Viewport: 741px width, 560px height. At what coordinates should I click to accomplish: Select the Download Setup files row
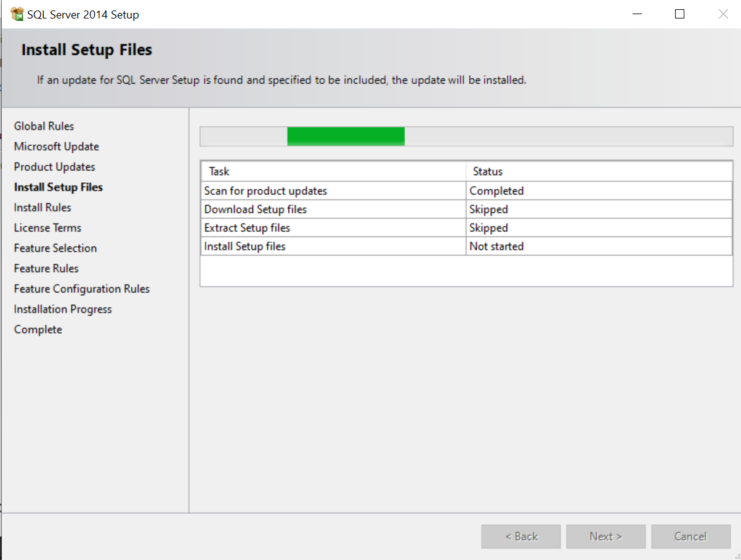[466, 209]
